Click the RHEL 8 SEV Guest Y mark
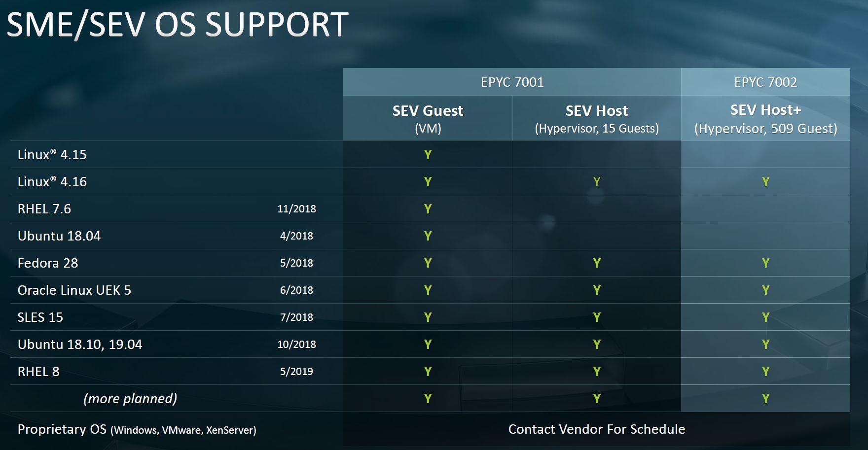The image size is (868, 450). click(x=428, y=372)
